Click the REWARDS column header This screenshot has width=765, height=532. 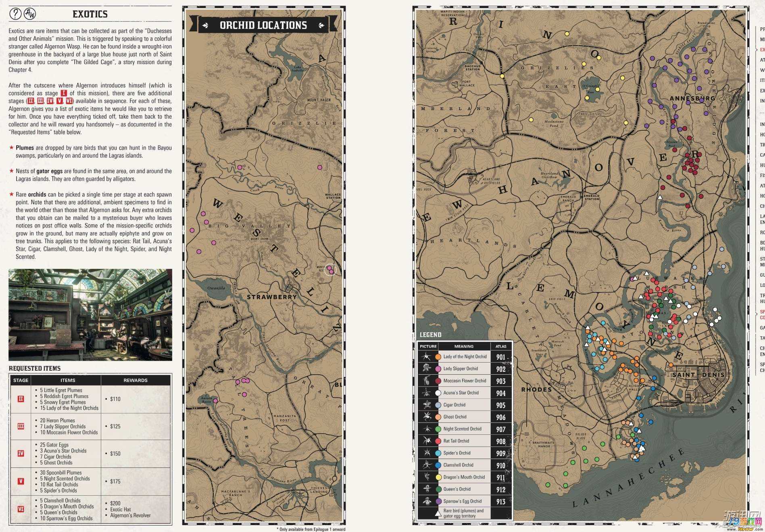(x=135, y=380)
